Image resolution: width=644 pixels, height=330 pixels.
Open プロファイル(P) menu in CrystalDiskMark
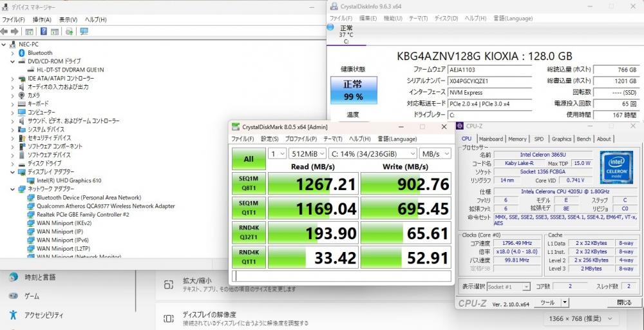pyautogui.click(x=301, y=139)
